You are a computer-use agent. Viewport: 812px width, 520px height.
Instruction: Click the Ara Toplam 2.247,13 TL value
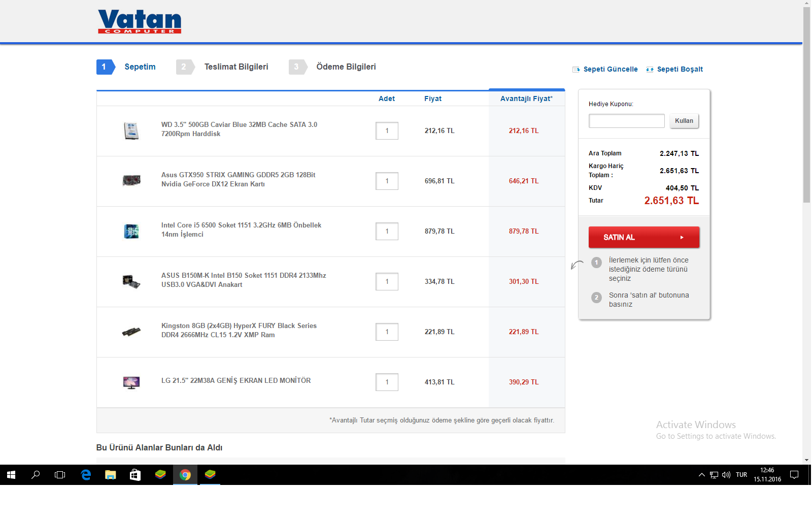point(679,153)
